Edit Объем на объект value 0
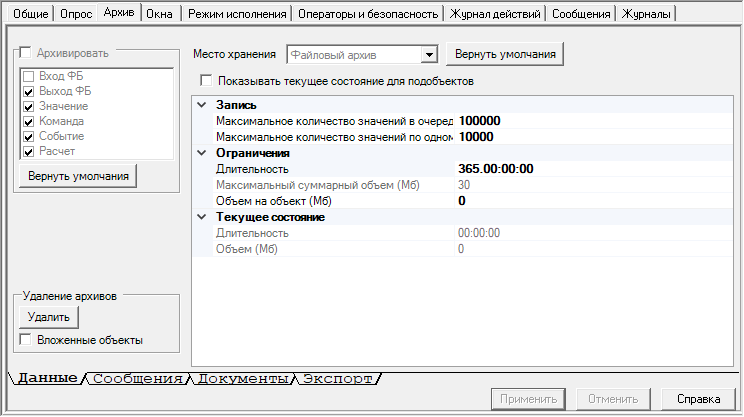The width and height of the screenshot is (744, 417). pyautogui.click(x=593, y=201)
